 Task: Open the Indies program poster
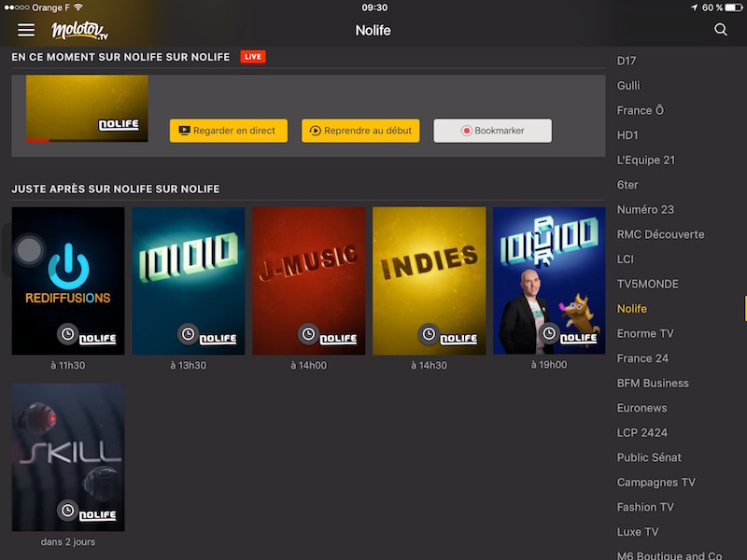pyautogui.click(x=430, y=281)
